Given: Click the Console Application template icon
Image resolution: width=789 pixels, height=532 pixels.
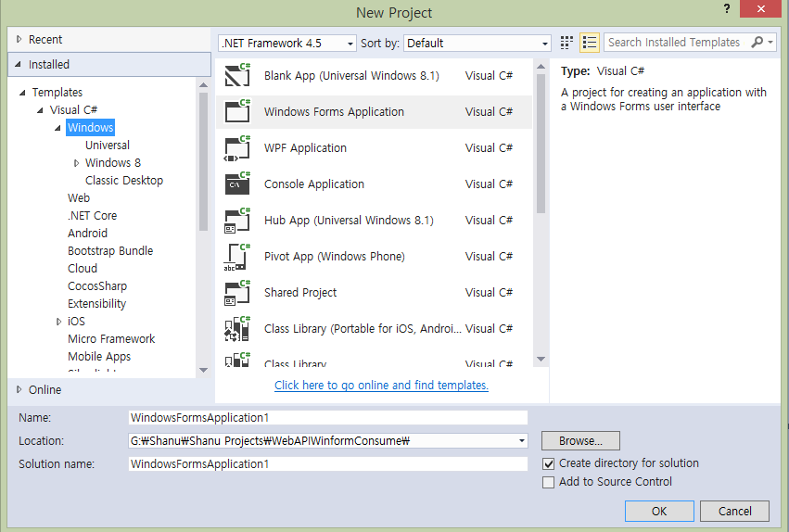Looking at the screenshot, I should coord(237,184).
